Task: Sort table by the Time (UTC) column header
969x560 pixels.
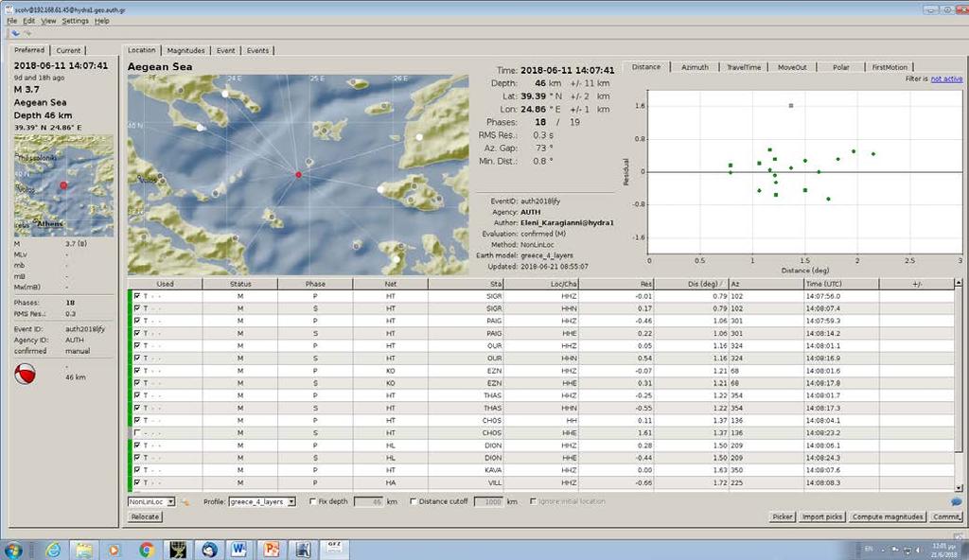Action: point(841,284)
